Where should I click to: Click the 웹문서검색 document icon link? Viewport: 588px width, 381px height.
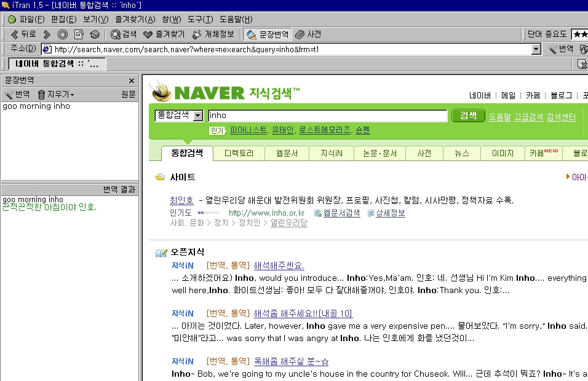click(x=337, y=213)
